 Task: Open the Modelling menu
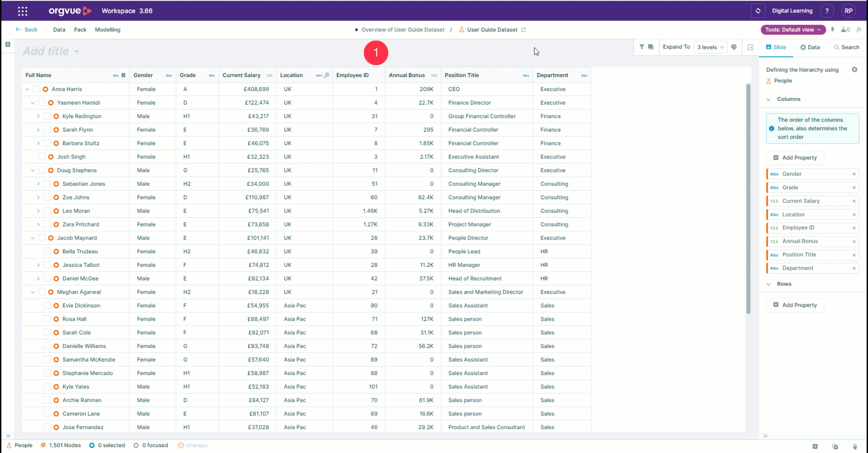[x=108, y=30]
